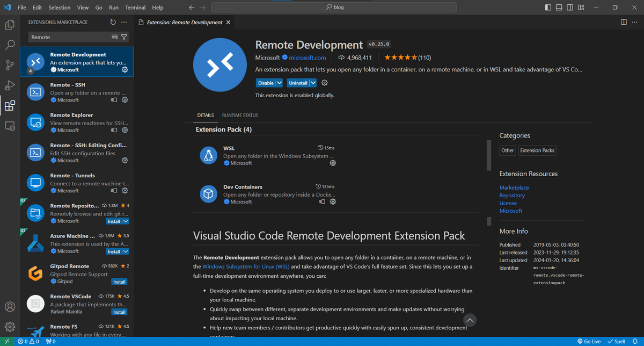This screenshot has height=346, width=644.
Task: Open Install dropdown for Azure Machine Learning
Action: pyautogui.click(x=126, y=251)
